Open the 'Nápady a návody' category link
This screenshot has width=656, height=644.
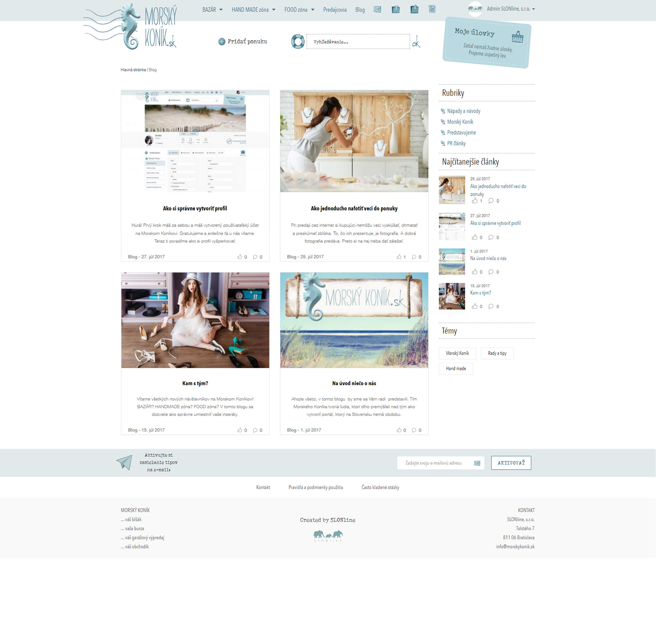(x=464, y=111)
